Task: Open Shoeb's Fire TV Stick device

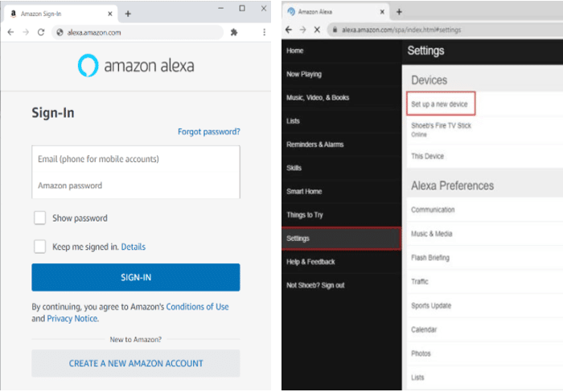Action: pyautogui.click(x=485, y=129)
